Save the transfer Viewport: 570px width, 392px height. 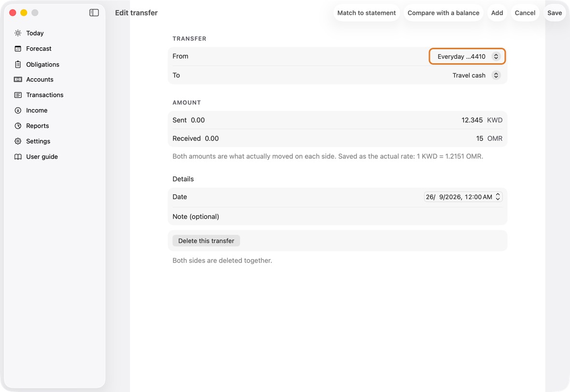pyautogui.click(x=555, y=13)
